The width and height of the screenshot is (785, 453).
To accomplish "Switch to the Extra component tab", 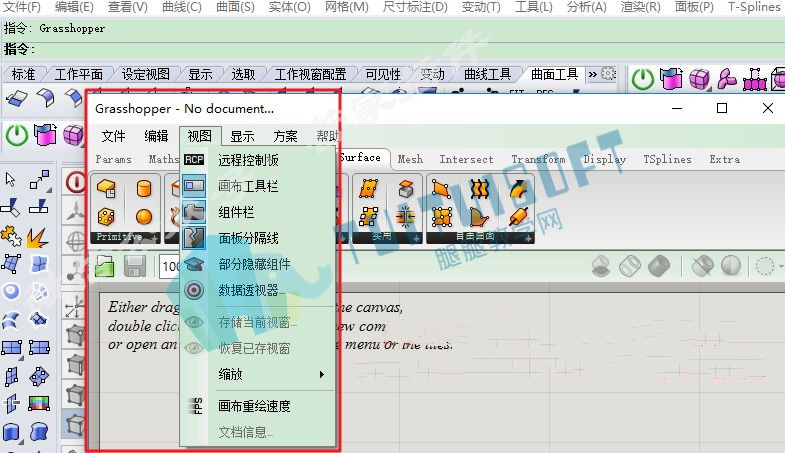I will (724, 159).
